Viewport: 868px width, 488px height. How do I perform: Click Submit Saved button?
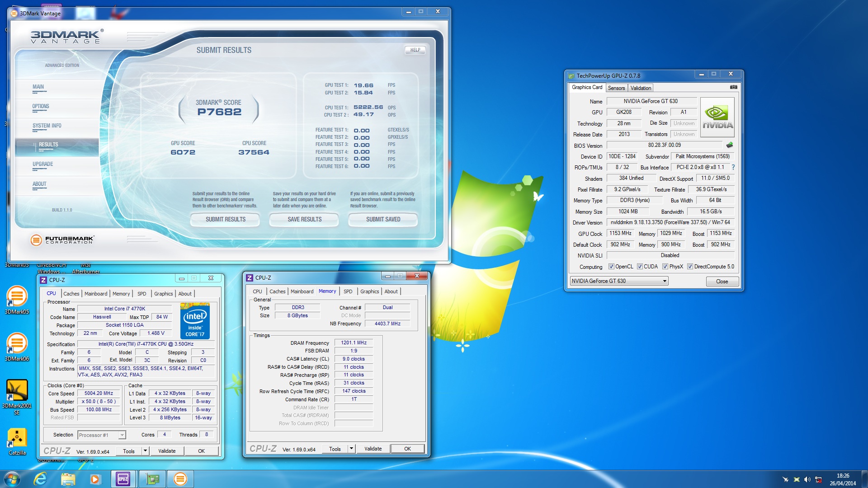coord(383,220)
